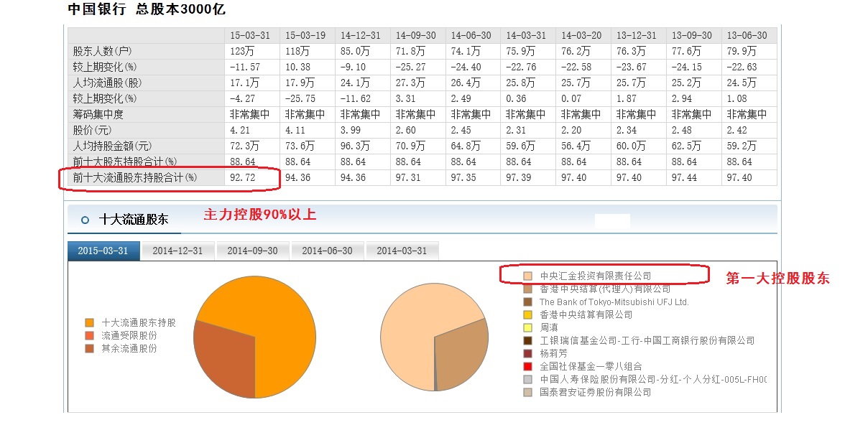868x448 pixels.
Task: Click the 118万 shareholder count cell
Action: coord(297,51)
